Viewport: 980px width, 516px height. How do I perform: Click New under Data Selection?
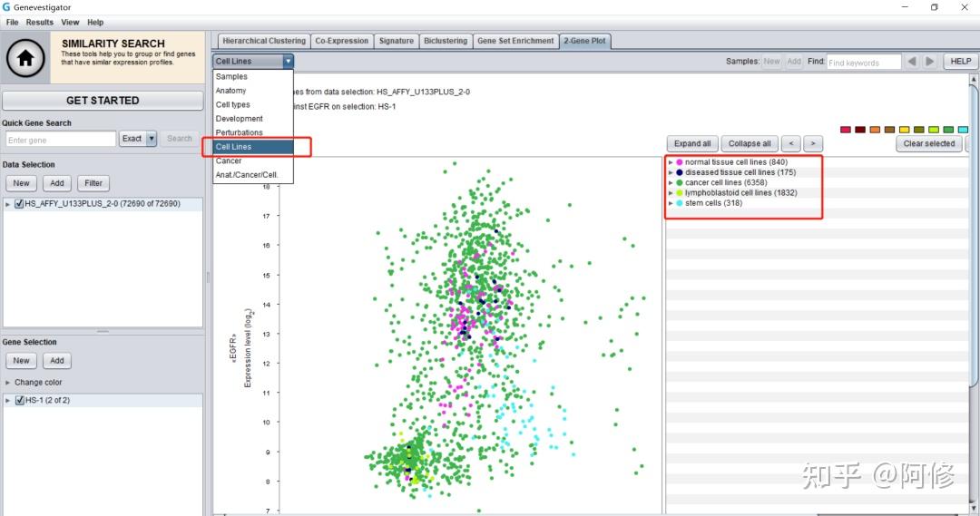pyautogui.click(x=21, y=183)
